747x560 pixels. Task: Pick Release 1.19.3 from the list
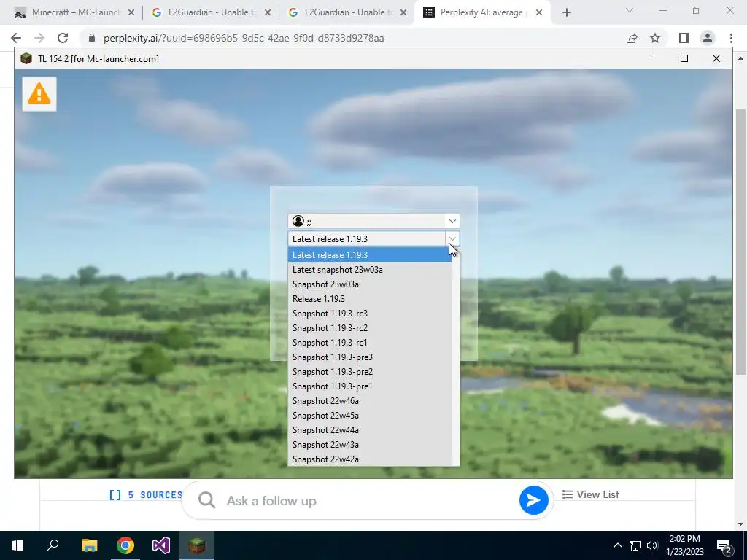(370, 298)
